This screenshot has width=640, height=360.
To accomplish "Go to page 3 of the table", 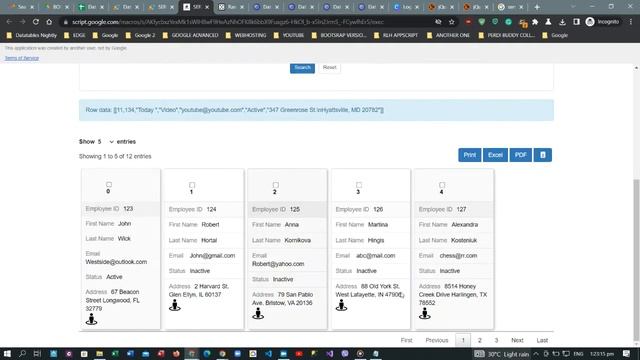I will pyautogui.click(x=496, y=340).
